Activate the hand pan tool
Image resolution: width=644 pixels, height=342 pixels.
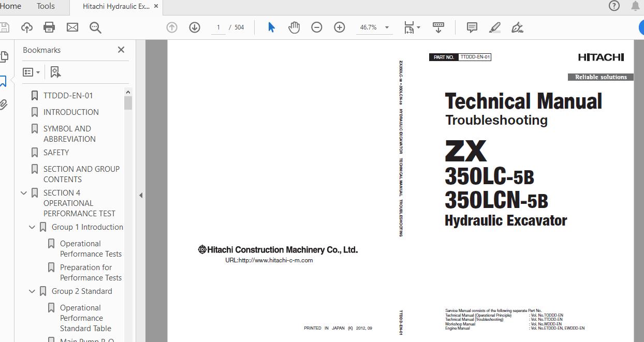(x=294, y=27)
